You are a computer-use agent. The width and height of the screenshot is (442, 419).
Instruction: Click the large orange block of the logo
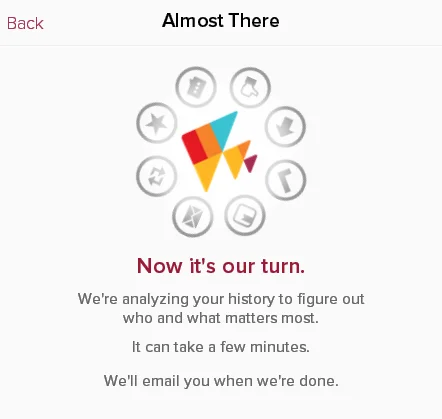point(208,140)
